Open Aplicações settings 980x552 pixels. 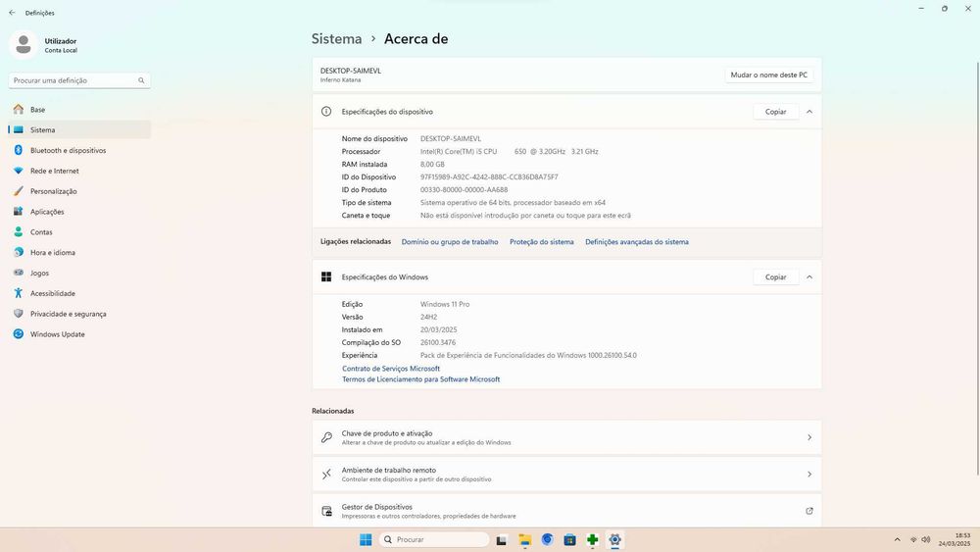pyautogui.click(x=79, y=212)
